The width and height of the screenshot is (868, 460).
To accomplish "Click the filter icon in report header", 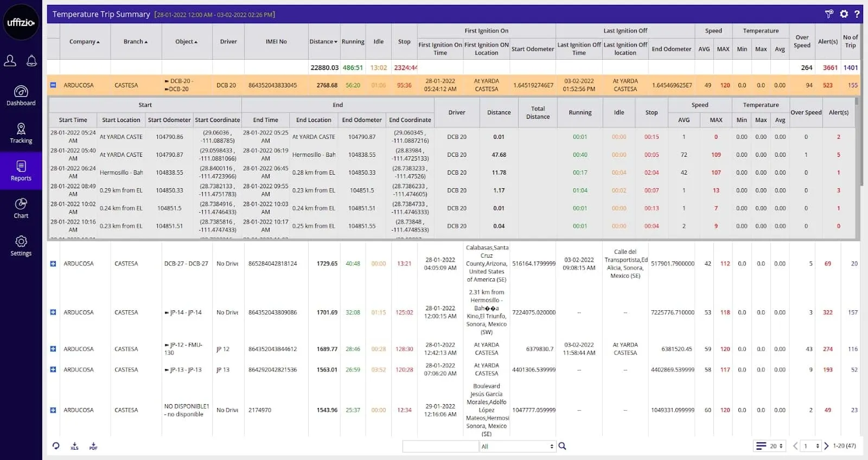I will tap(829, 14).
